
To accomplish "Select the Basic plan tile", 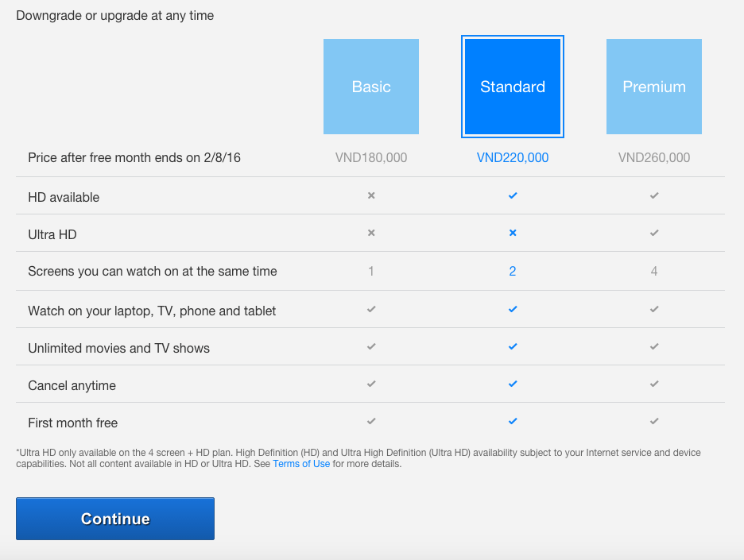I will [371, 87].
